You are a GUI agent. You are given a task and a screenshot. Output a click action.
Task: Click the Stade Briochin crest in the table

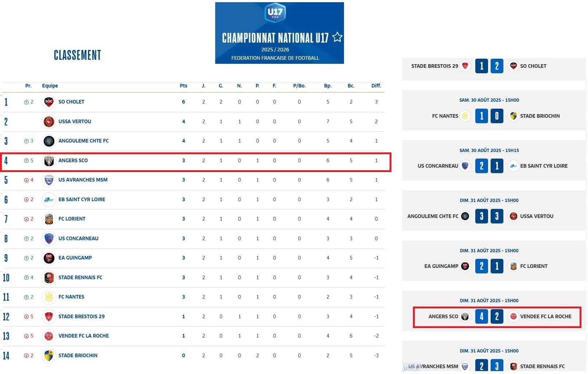[49, 356]
